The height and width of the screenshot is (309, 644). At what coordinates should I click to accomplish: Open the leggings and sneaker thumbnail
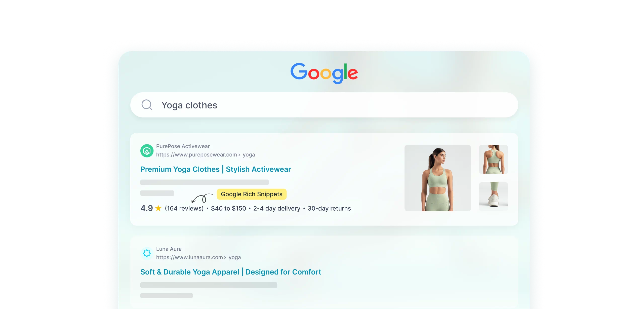(x=494, y=197)
